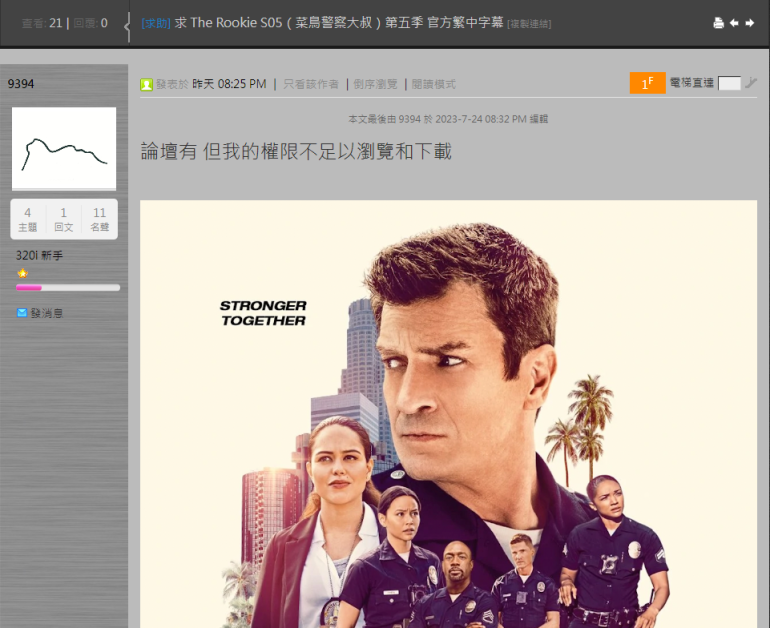Switch to 閱讀模式 reading mode
Viewport: 770px width, 628px height.
(x=434, y=84)
